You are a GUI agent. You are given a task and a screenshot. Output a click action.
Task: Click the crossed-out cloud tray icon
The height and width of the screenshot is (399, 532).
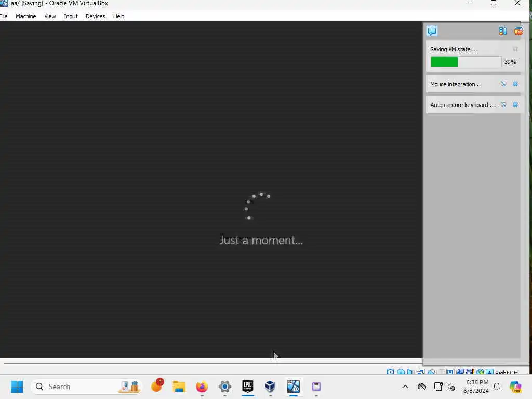(x=422, y=387)
